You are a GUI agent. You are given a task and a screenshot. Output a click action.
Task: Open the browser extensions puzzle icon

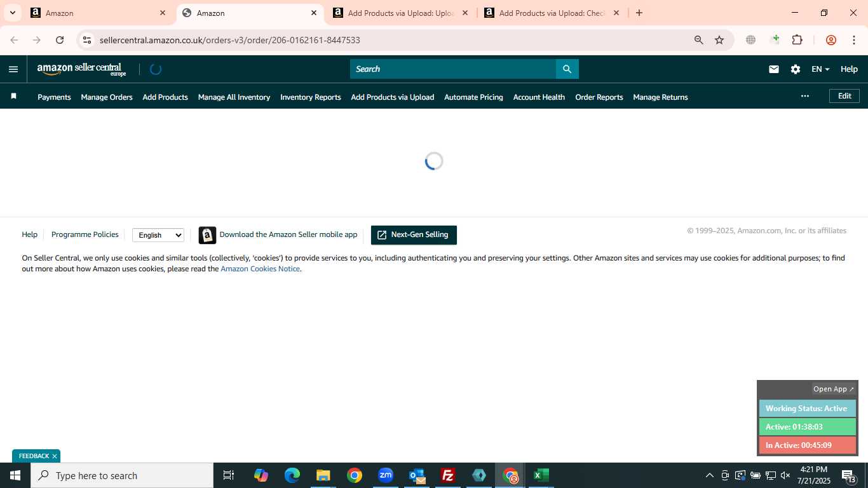point(797,40)
